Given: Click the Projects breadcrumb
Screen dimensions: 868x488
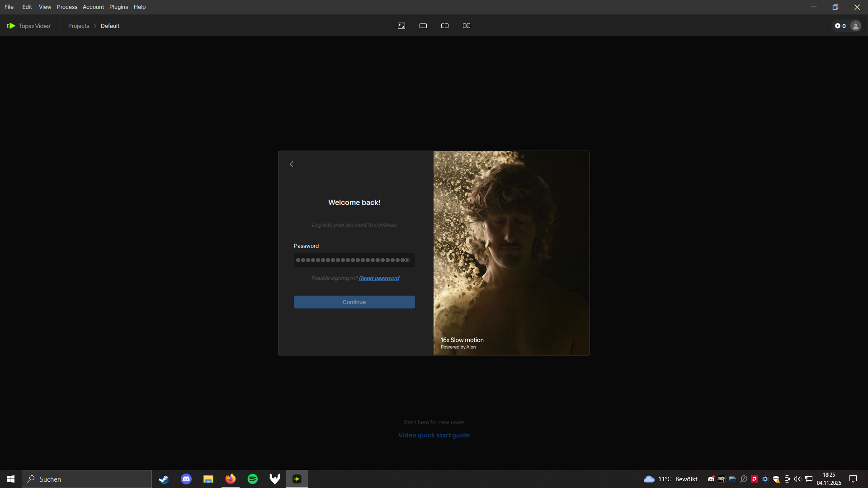Looking at the screenshot, I should point(79,26).
